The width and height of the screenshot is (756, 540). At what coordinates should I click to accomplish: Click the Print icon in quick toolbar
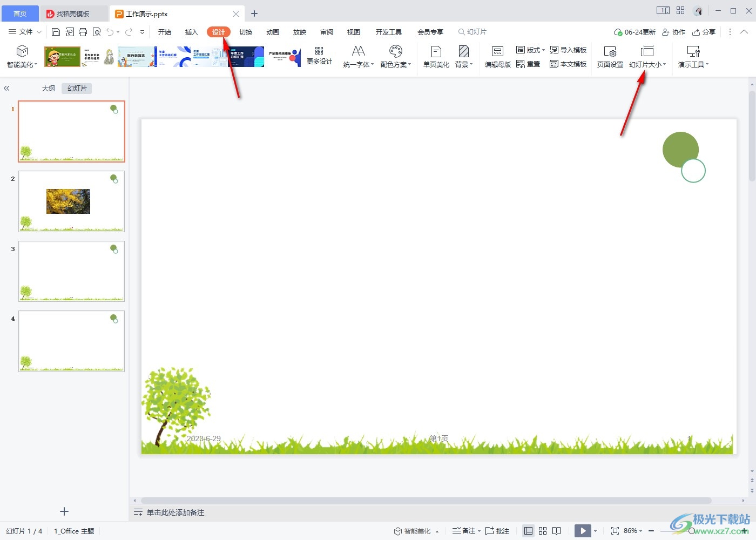[x=83, y=32]
